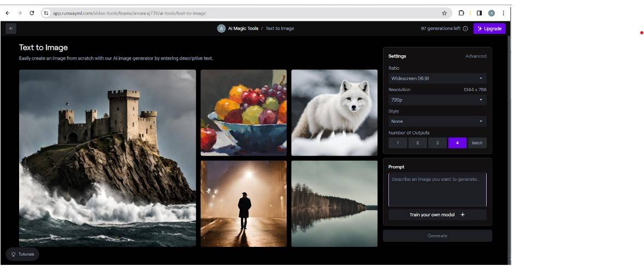
Task: Click inside the Prompt description text box
Action: [x=437, y=190]
